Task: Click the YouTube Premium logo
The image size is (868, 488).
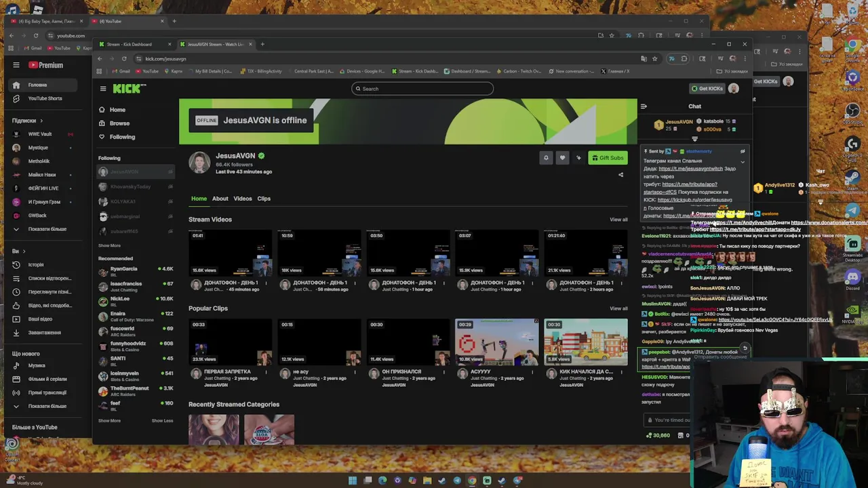Action: pyautogui.click(x=45, y=65)
